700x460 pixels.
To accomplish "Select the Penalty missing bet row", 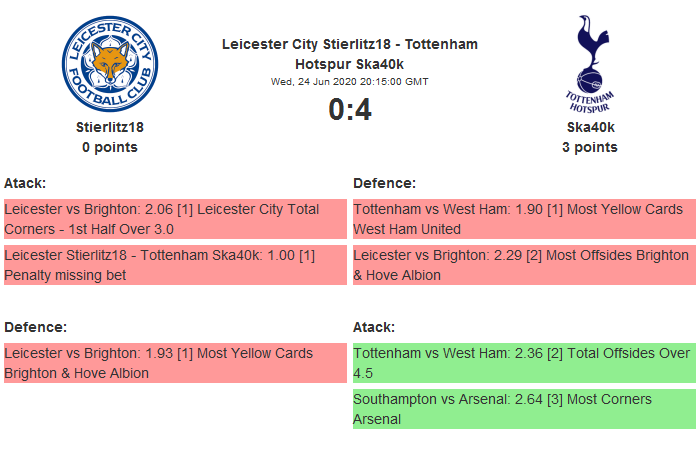I will 175,265.
